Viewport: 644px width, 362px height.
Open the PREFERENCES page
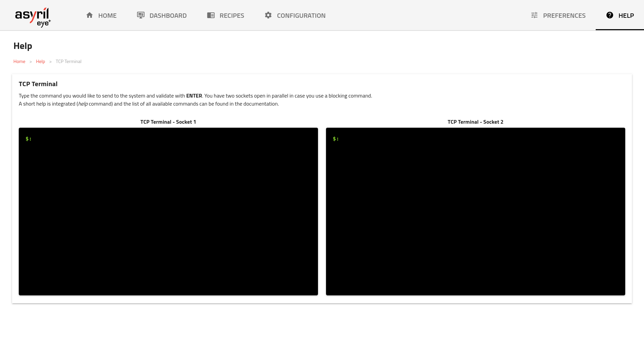pyautogui.click(x=565, y=15)
